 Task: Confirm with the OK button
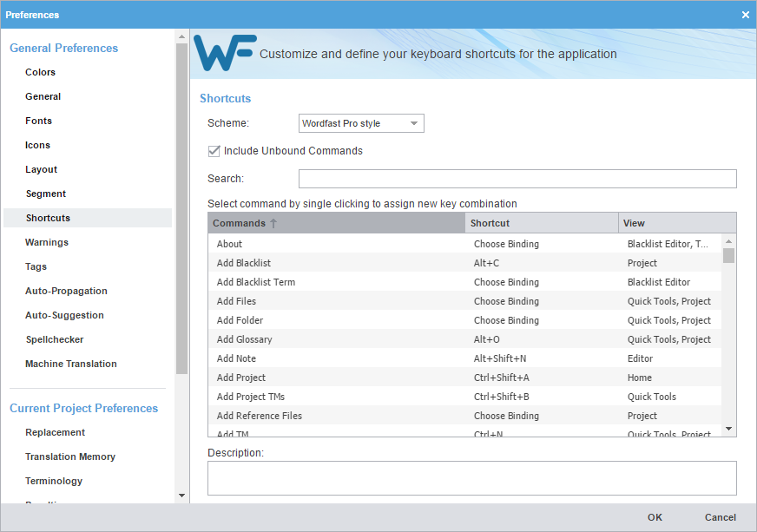click(655, 517)
